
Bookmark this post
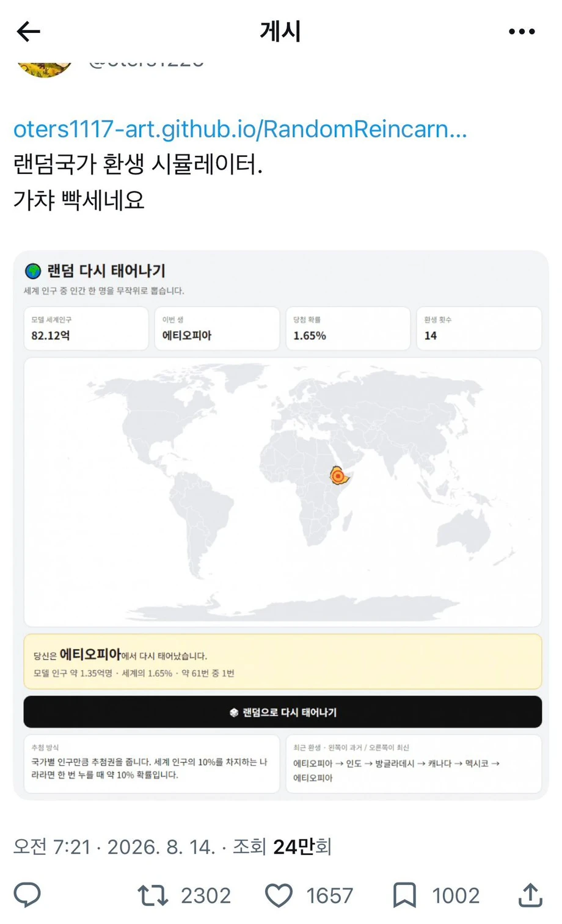404,895
